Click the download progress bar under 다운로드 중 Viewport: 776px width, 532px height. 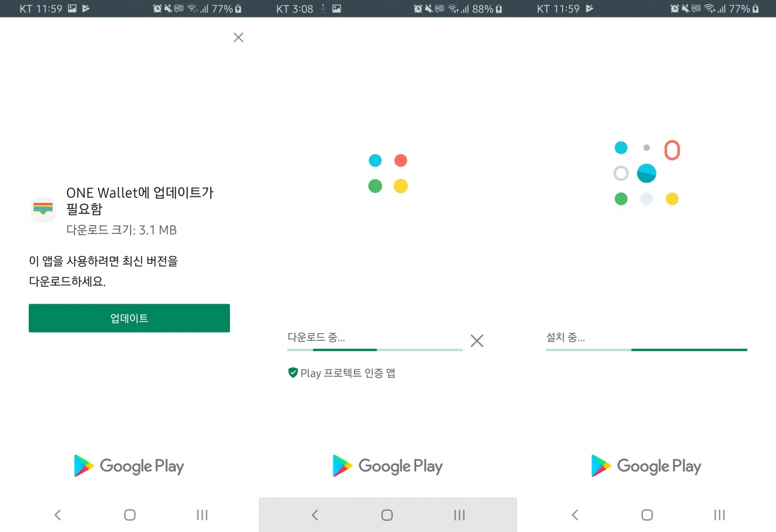click(x=375, y=350)
